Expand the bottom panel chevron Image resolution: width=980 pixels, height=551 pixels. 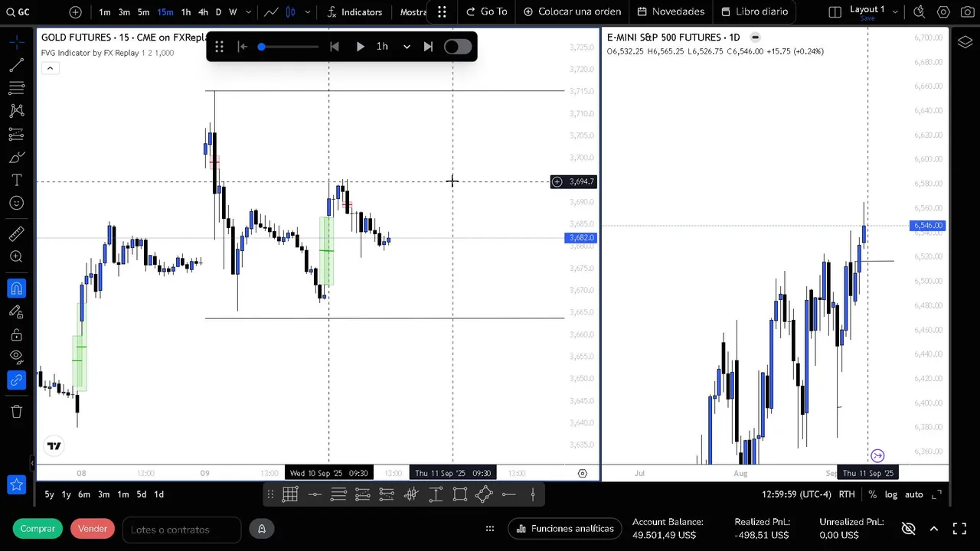[934, 529]
